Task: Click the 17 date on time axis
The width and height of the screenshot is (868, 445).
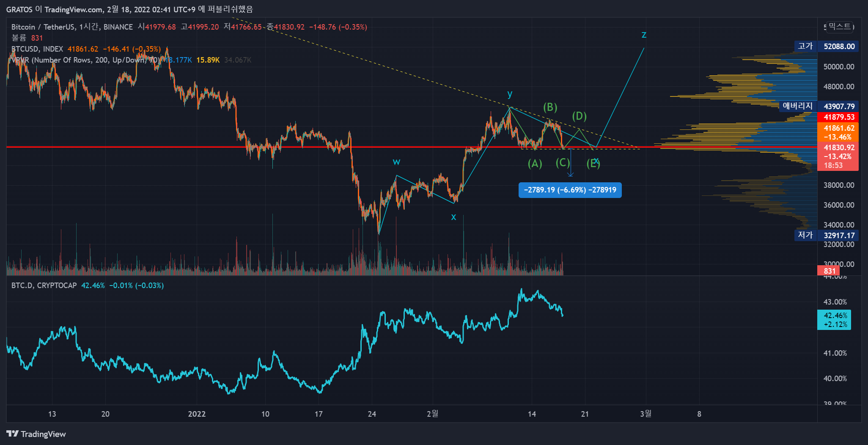Action: coord(319,414)
